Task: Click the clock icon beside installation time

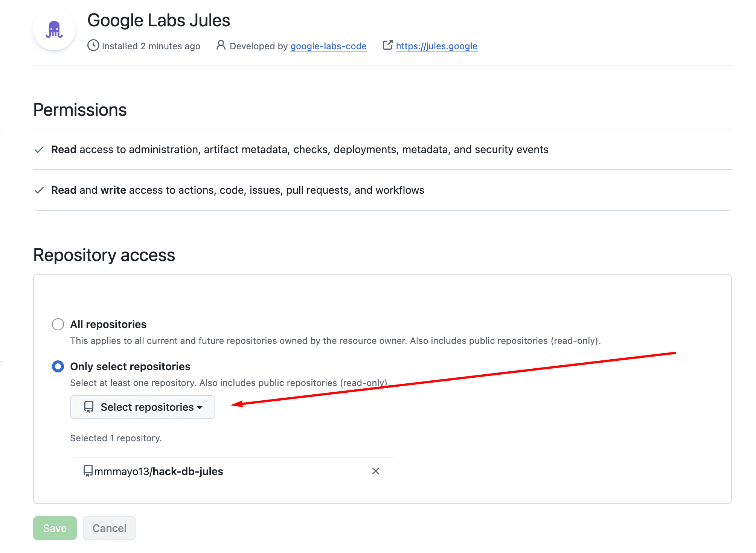Action: click(x=93, y=46)
